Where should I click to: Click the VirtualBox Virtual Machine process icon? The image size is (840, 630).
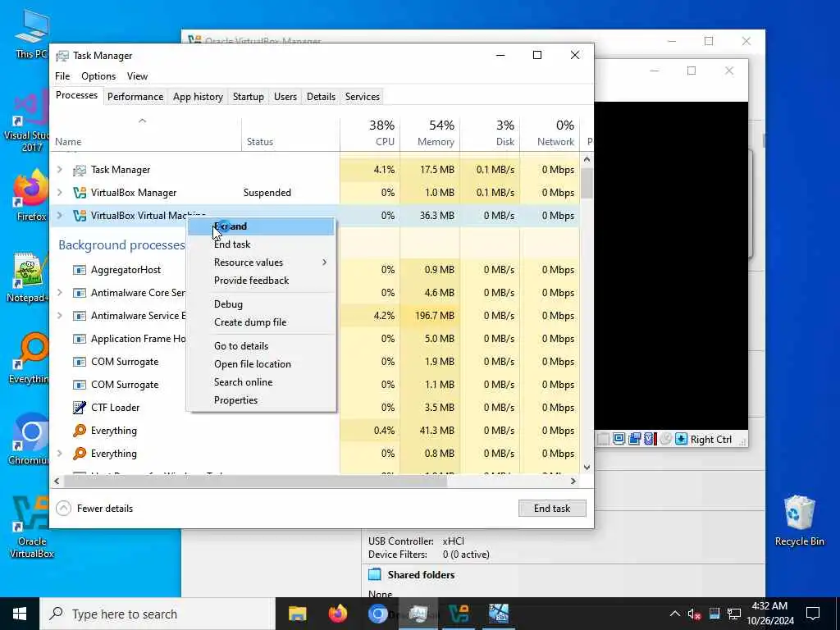(80, 216)
